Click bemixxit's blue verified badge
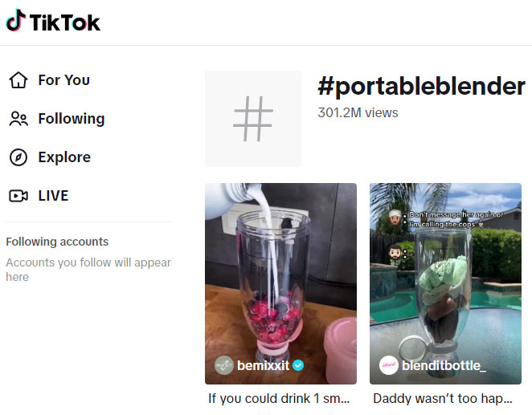The image size is (532, 415). coord(298,365)
